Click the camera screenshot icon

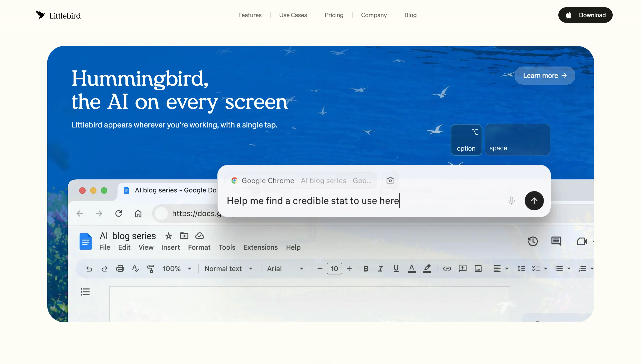coord(390,180)
